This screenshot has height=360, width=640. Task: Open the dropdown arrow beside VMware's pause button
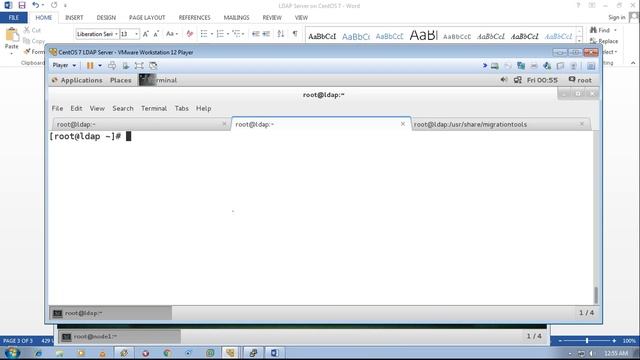pyautogui.click(x=100, y=66)
